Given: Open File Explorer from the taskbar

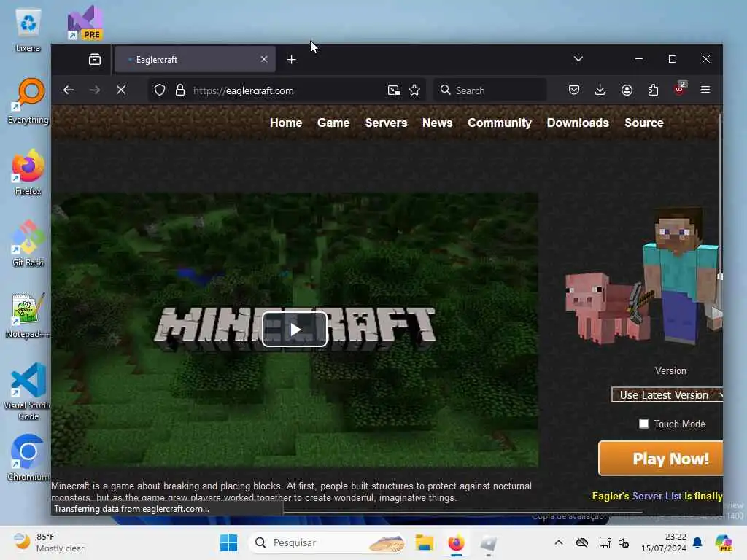Looking at the screenshot, I should click(424, 542).
